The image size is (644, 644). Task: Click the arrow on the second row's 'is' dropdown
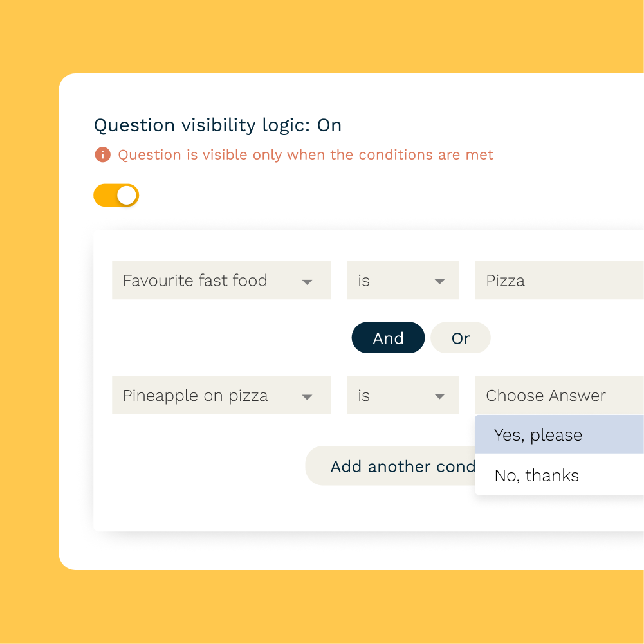coord(439,397)
